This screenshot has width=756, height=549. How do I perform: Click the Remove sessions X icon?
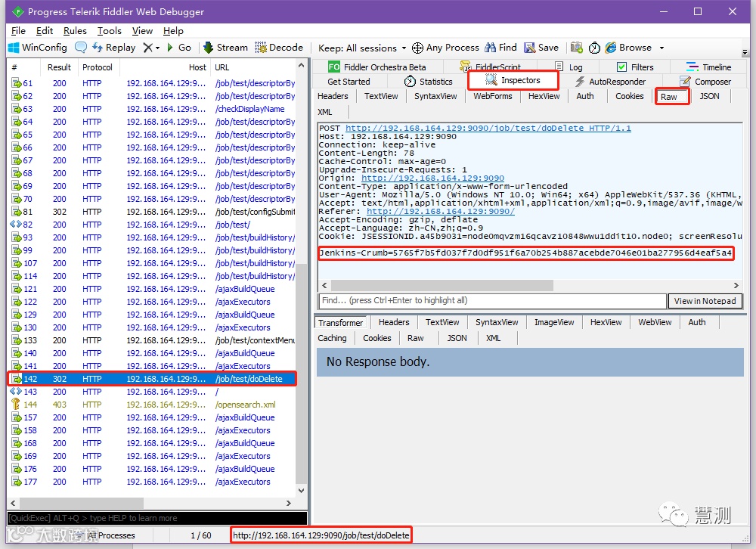148,48
